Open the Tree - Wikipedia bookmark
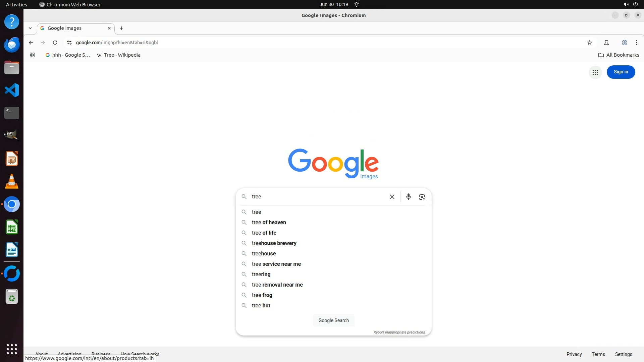The height and width of the screenshot is (362, 644). 118,55
